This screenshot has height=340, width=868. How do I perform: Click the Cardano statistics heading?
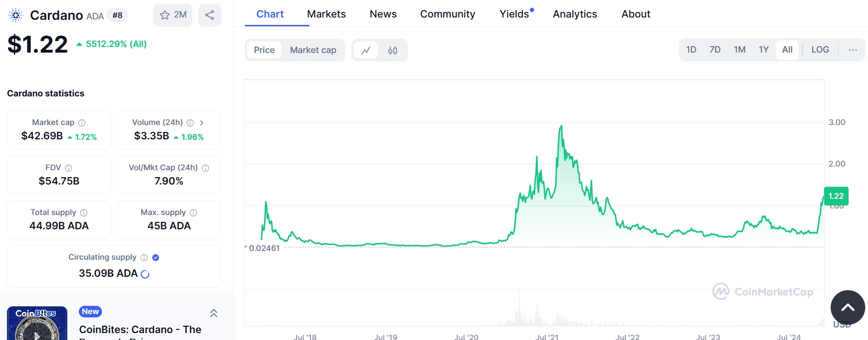tap(46, 93)
